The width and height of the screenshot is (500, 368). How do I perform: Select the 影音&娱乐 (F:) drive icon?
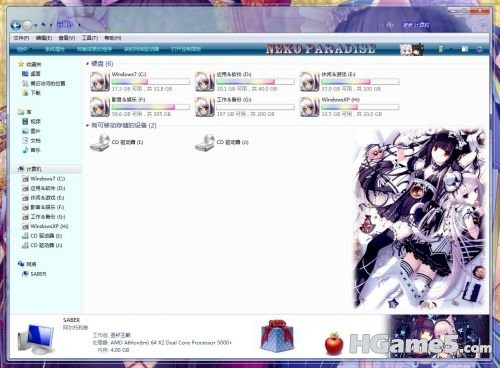tap(100, 107)
